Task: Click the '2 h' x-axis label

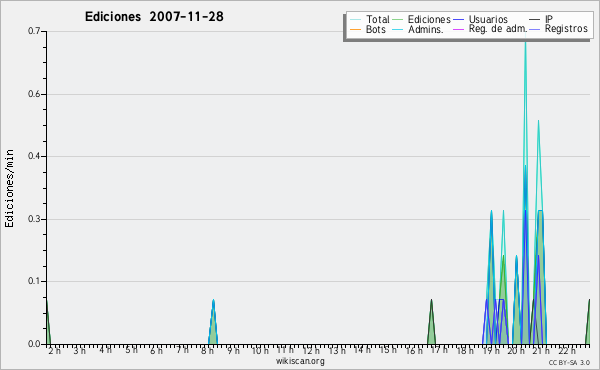Action: pyautogui.click(x=54, y=350)
